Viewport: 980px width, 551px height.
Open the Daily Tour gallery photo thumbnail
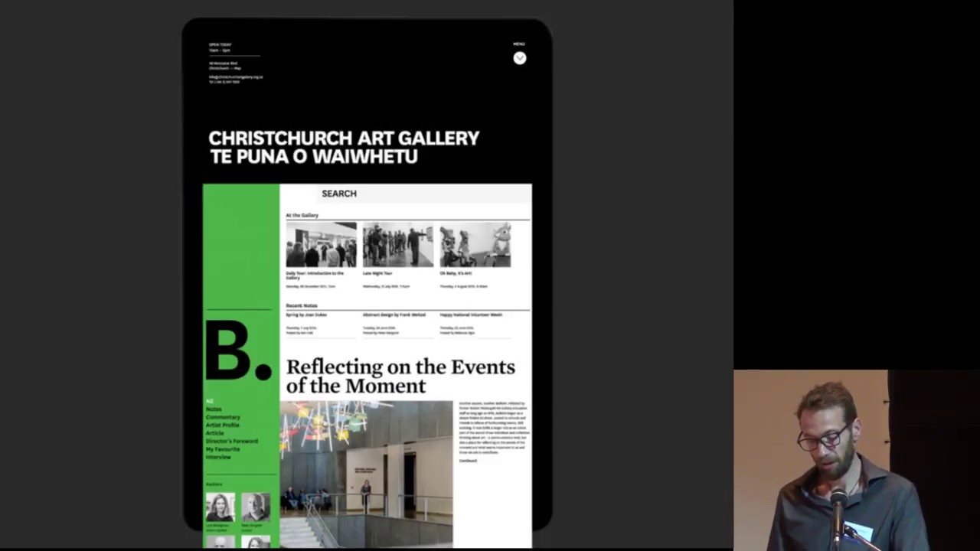tap(321, 245)
